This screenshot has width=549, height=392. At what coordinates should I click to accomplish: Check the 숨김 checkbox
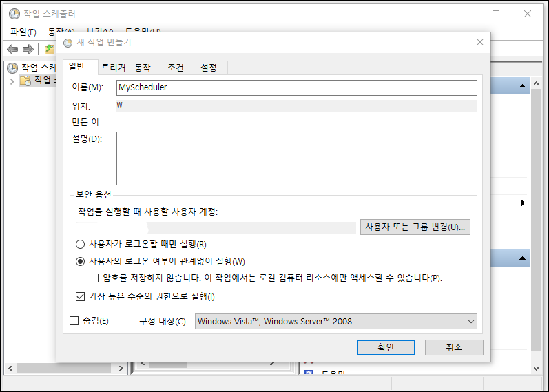point(74,321)
